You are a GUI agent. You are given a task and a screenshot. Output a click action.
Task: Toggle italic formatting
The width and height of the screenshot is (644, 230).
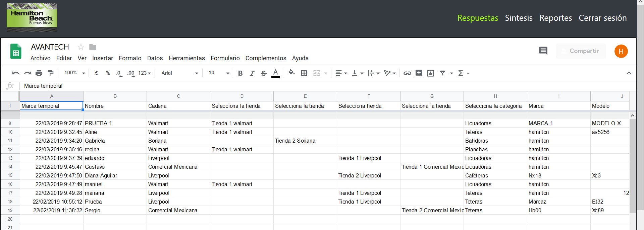tap(252, 73)
